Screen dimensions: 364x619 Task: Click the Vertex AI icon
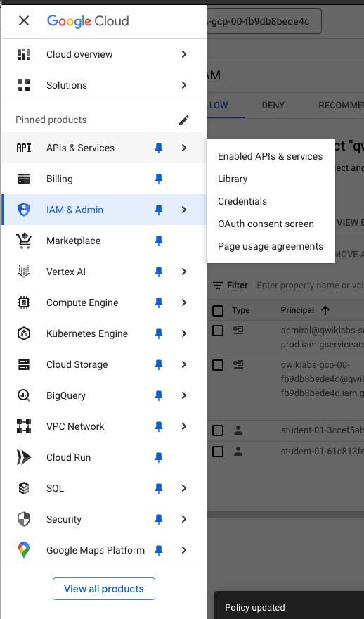[x=24, y=272]
